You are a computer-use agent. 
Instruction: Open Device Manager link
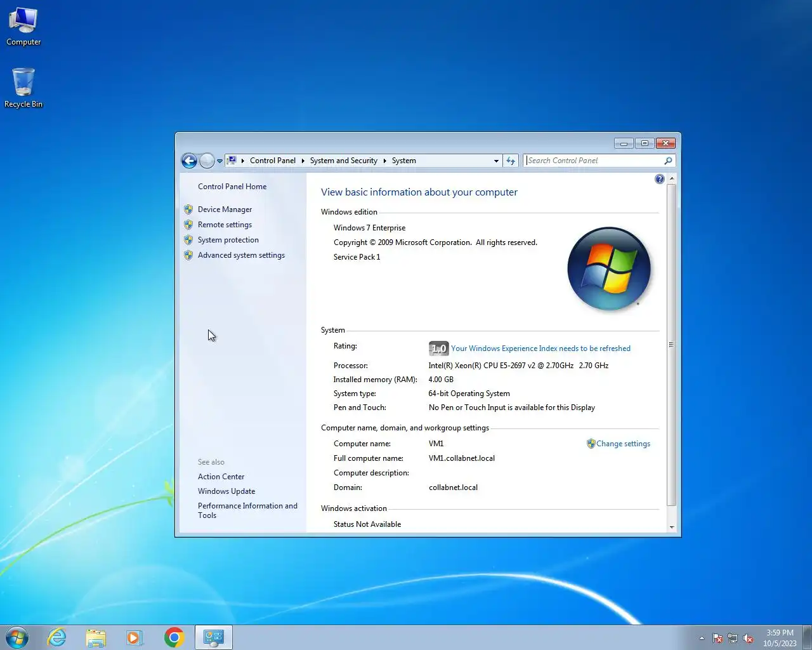pyautogui.click(x=225, y=209)
